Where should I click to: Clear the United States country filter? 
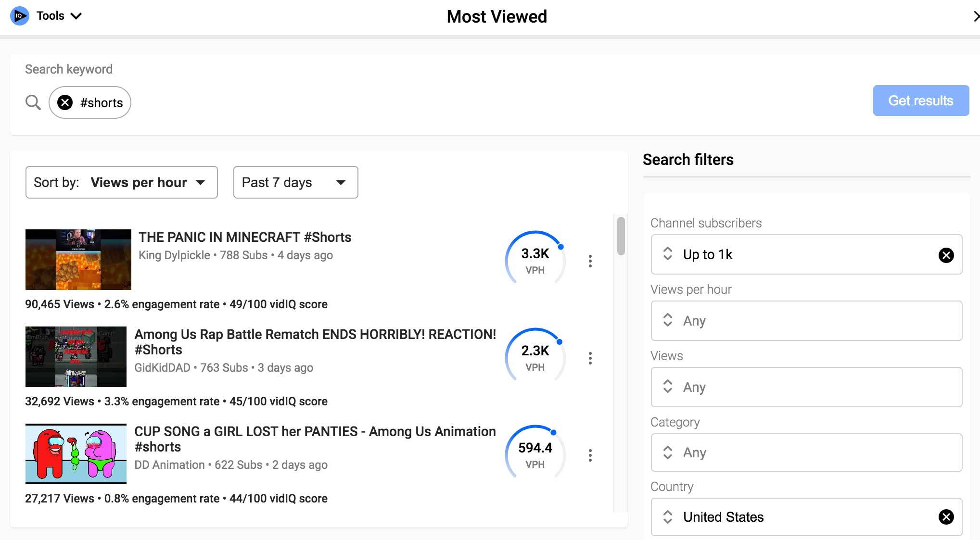tap(946, 517)
